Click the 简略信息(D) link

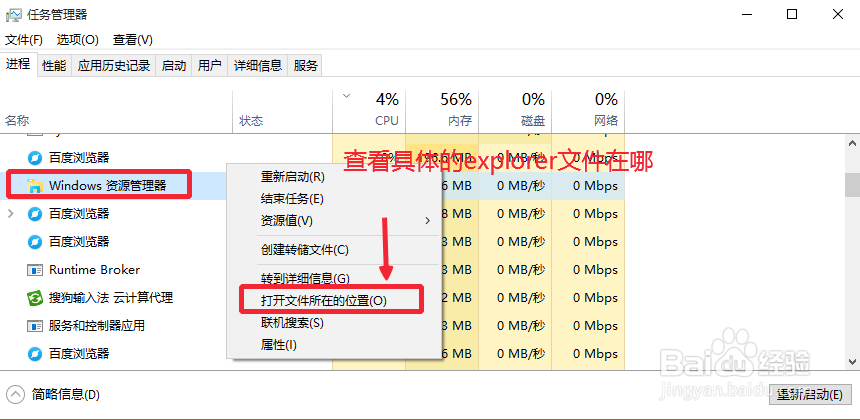pyautogui.click(x=66, y=394)
